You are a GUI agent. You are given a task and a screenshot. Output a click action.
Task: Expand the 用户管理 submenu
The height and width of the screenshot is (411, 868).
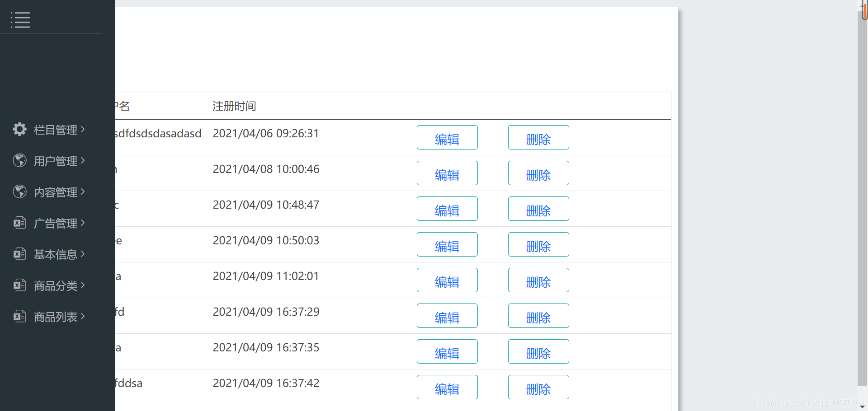coord(83,160)
